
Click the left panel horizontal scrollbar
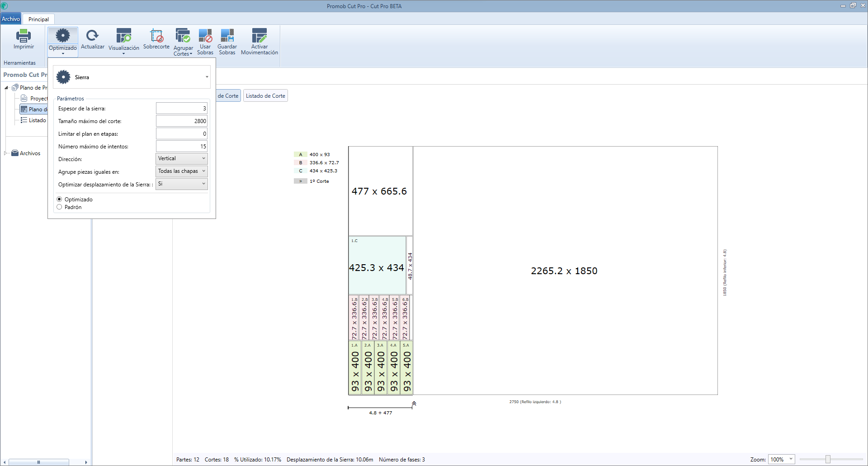[x=39, y=462]
